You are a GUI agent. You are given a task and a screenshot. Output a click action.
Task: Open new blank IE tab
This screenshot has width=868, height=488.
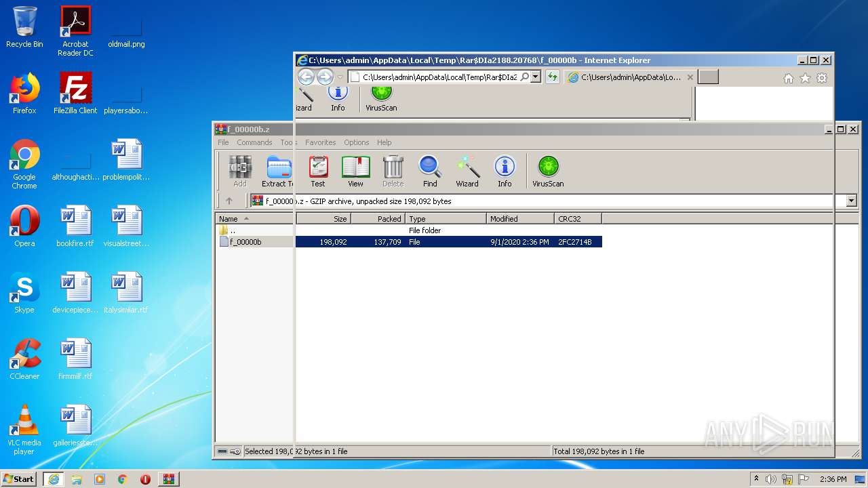[709, 77]
